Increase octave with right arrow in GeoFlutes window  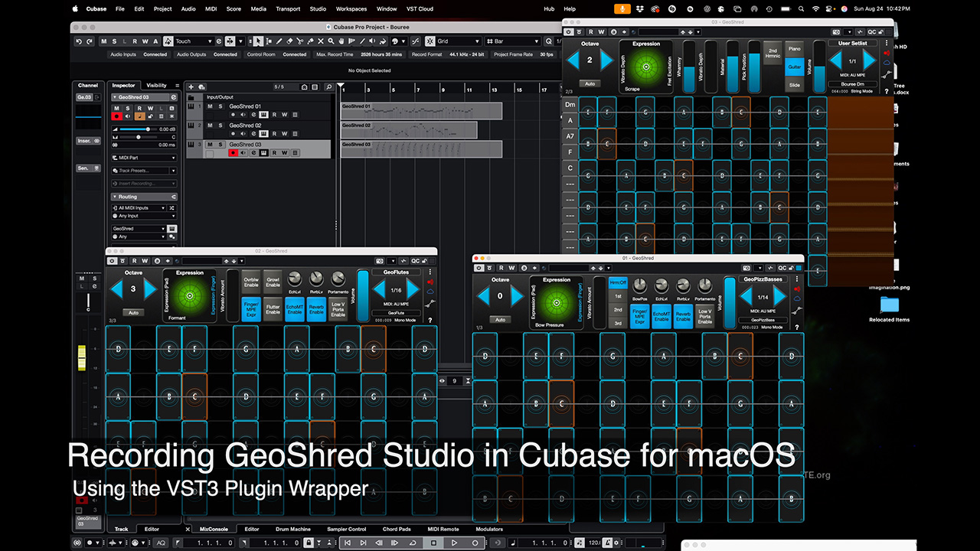(151, 289)
